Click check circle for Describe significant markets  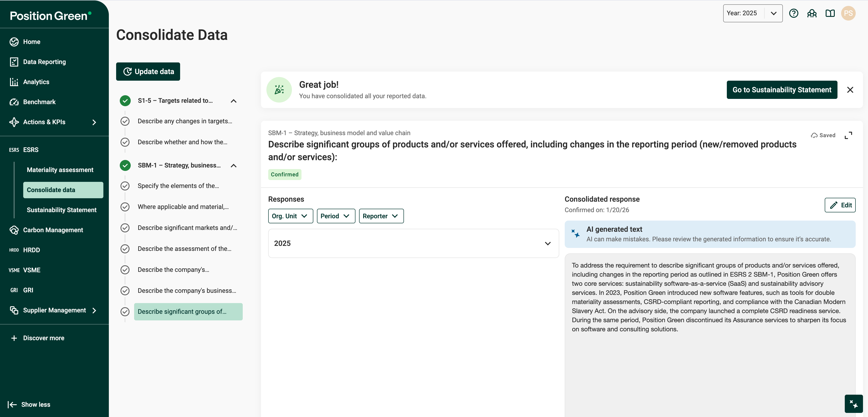tap(125, 228)
